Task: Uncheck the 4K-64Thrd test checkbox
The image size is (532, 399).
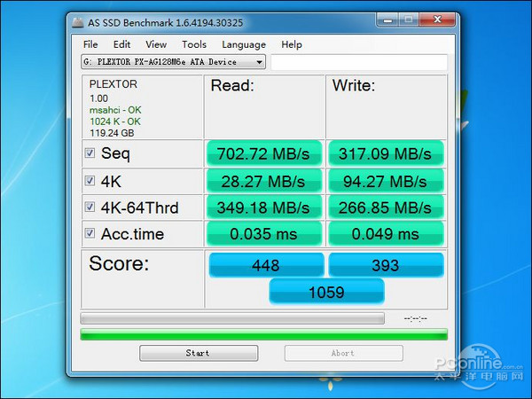Action: click(90, 207)
